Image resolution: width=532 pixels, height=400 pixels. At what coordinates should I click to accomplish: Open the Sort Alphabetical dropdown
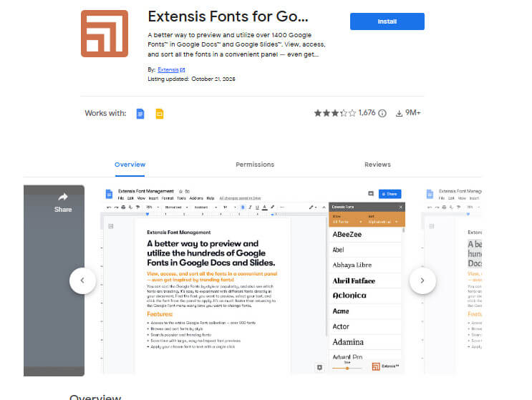point(383,222)
